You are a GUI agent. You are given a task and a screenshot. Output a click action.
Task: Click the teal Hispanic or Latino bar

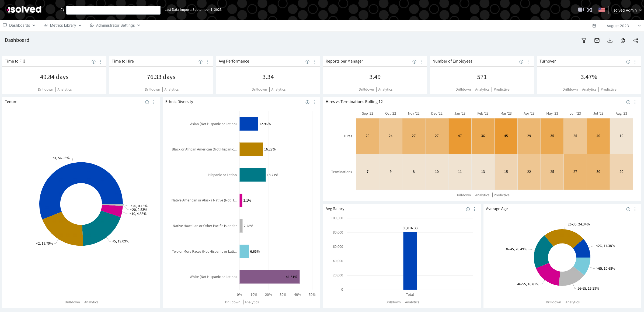point(253,175)
